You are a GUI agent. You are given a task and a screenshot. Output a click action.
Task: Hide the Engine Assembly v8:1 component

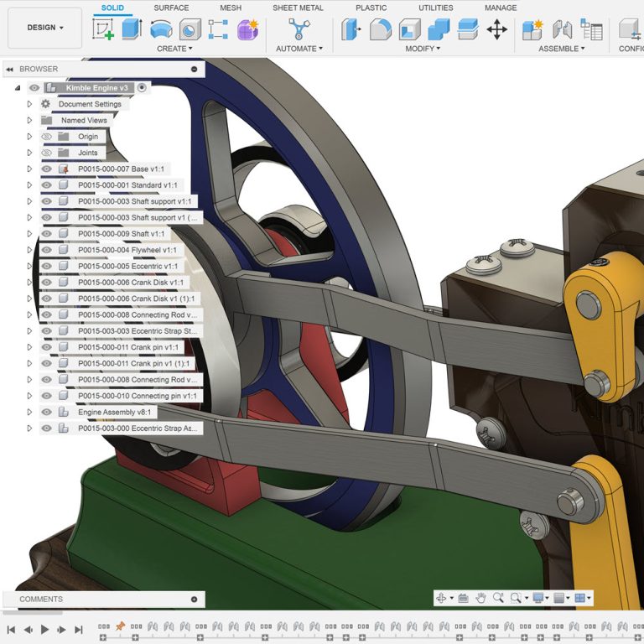tap(47, 412)
